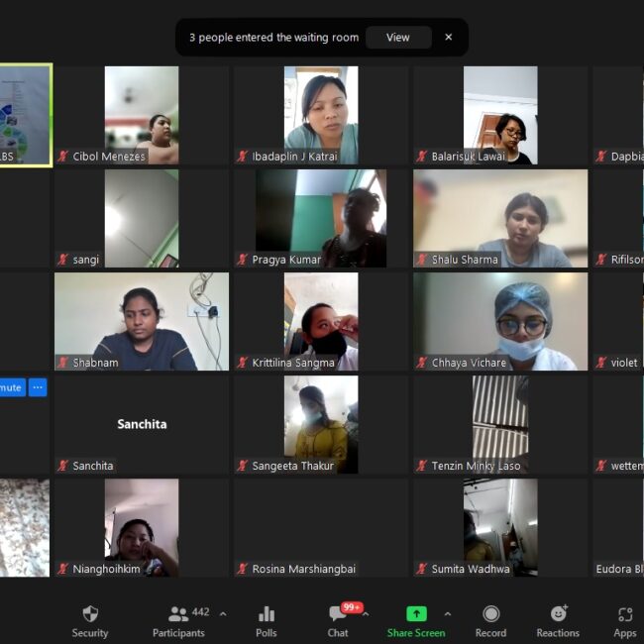Viewport: 644px width, 644px height.
Task: Dismiss the waiting room notification
Action: pos(448,38)
